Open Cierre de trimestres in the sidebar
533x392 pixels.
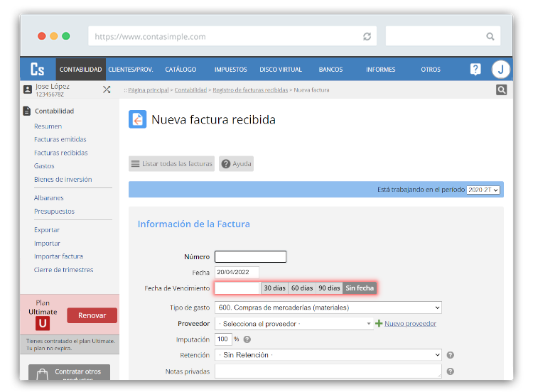tap(63, 270)
